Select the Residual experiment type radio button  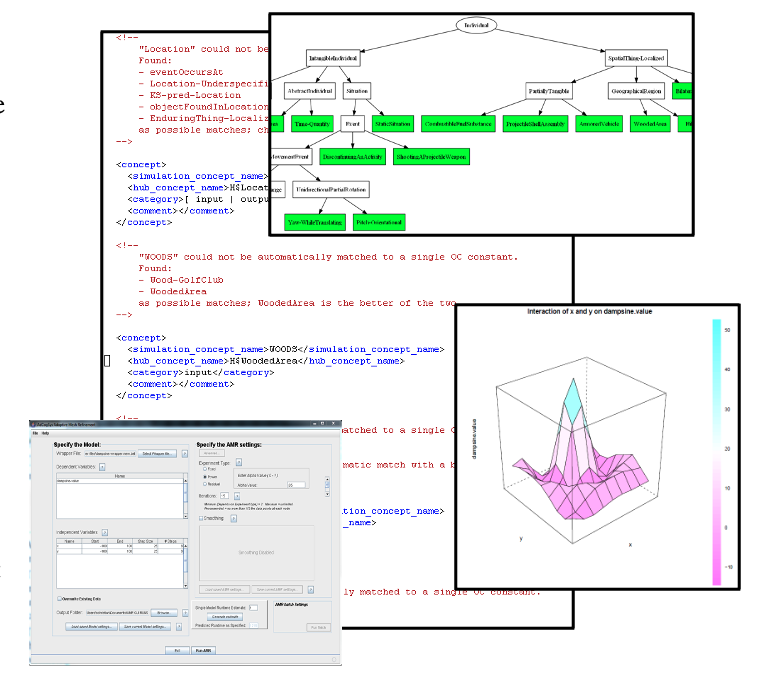coord(205,484)
